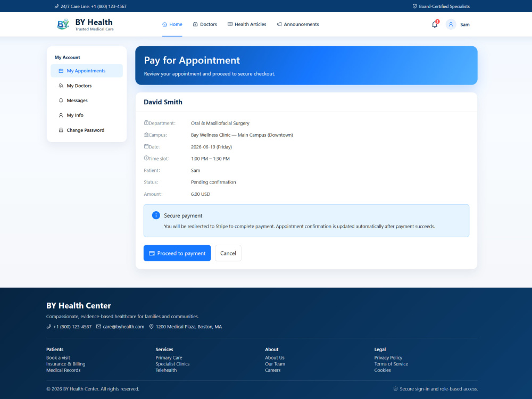Click the phone icon in the top bar

pos(57,6)
